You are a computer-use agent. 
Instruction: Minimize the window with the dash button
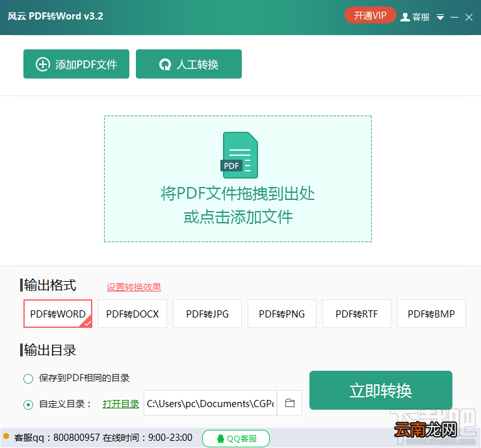454,17
